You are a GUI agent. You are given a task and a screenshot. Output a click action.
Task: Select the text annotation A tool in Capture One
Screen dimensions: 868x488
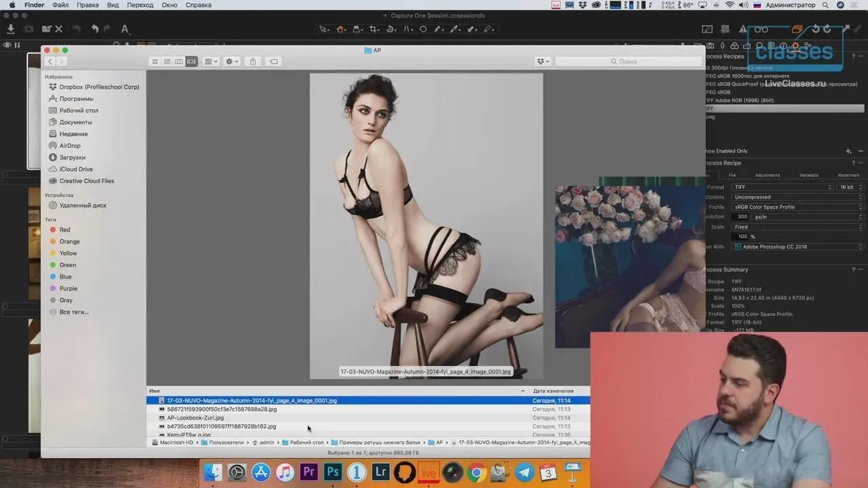pyautogui.click(x=125, y=29)
